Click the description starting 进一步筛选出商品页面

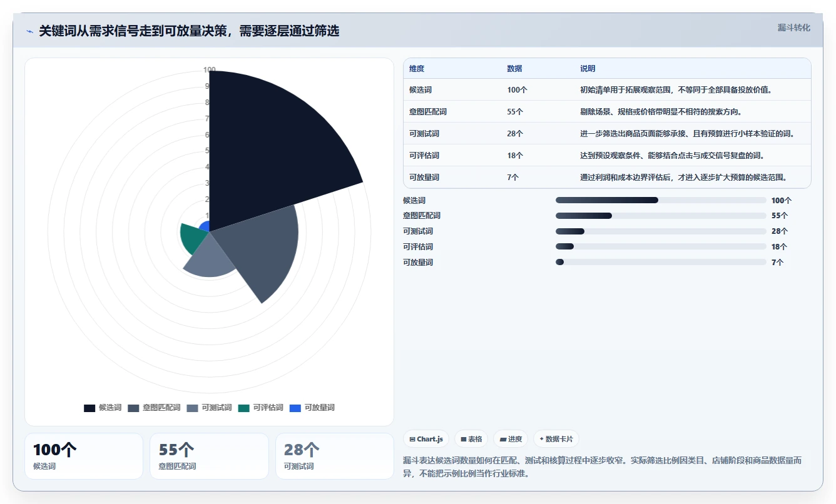click(x=687, y=134)
